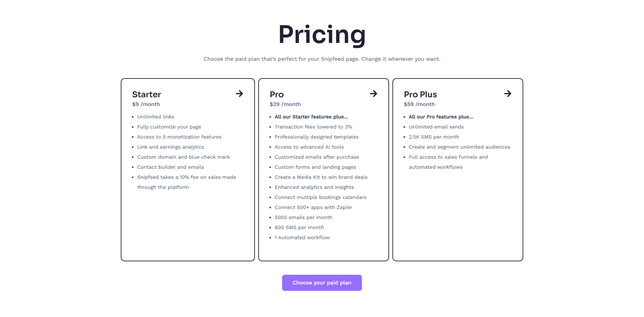The image size is (644, 317).
Task: Click the $9 /month price text
Action: point(146,104)
